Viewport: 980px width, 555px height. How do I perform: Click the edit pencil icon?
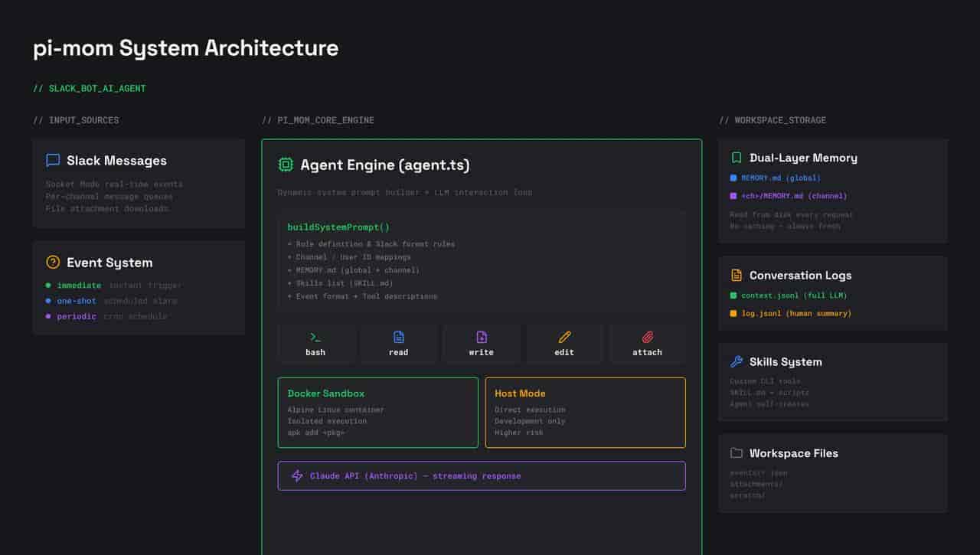tap(564, 337)
